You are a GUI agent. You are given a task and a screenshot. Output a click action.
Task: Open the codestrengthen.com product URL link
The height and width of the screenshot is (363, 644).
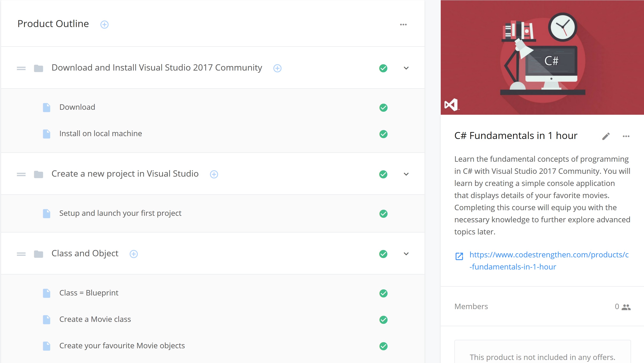pos(549,260)
